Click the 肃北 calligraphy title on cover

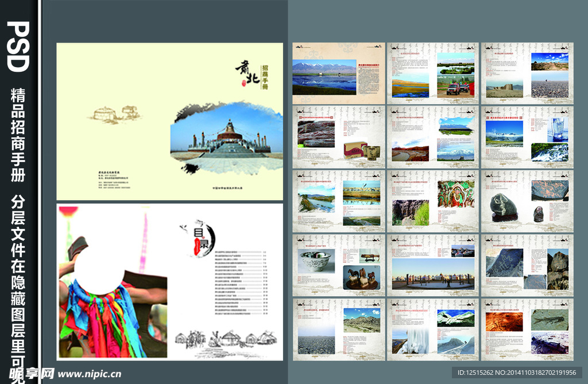pyautogui.click(x=247, y=71)
